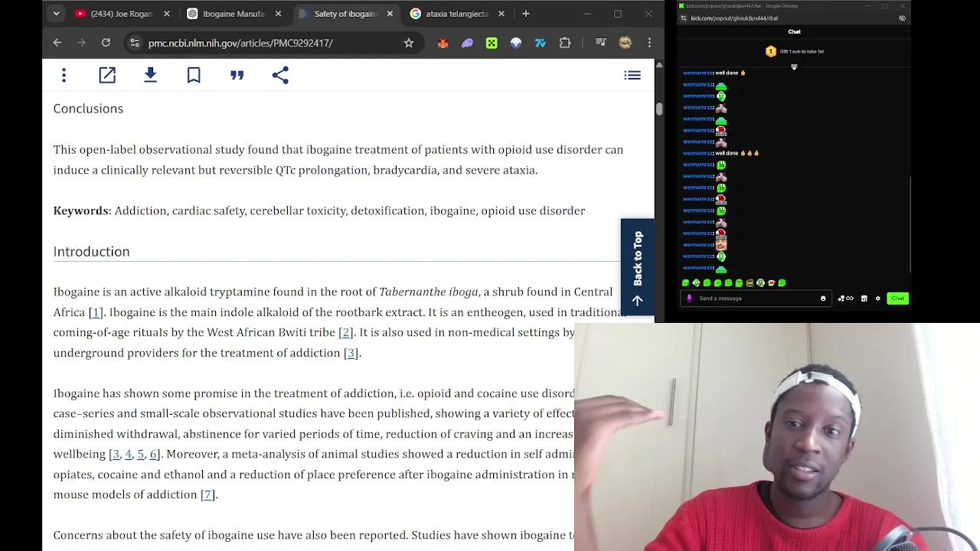Close the ataxia telangiectasia tab

click(x=501, y=14)
